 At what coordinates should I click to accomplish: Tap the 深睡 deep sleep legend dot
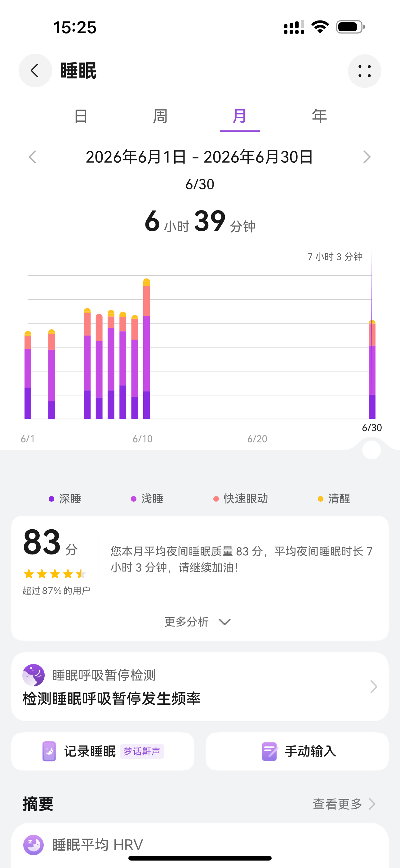point(51,499)
